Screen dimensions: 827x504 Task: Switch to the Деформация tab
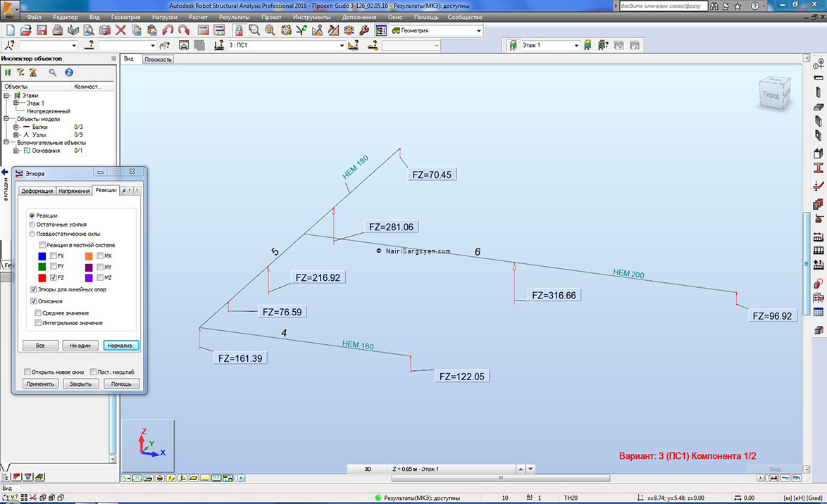[37, 191]
